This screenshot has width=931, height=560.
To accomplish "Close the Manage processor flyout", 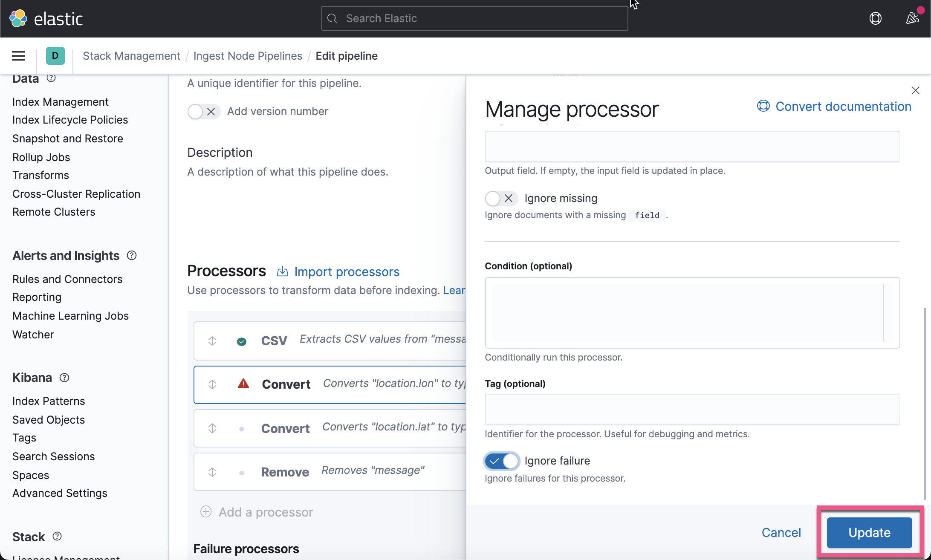I will [915, 90].
